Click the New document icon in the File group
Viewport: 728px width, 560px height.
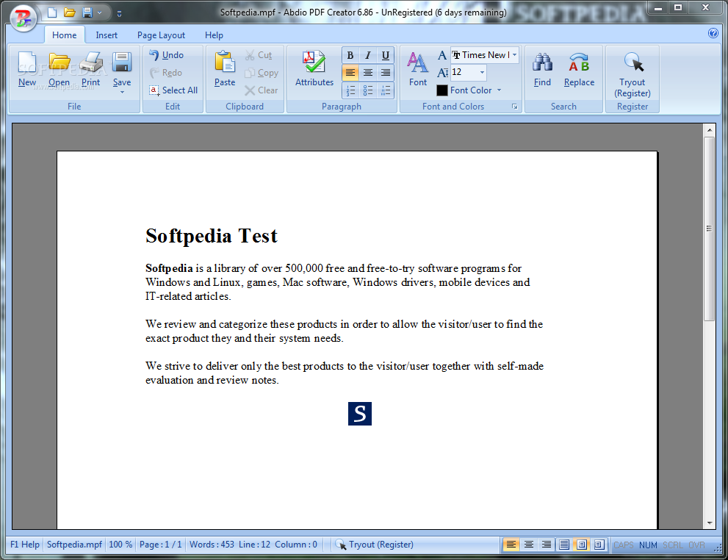[27, 62]
